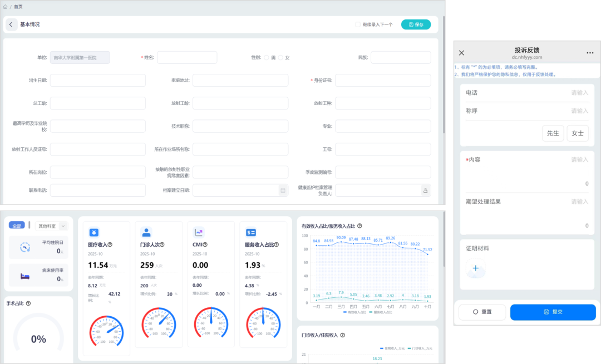The width and height of the screenshot is (601, 364).
Task: Click the 病床使用率 bed icon
Action: (25, 276)
